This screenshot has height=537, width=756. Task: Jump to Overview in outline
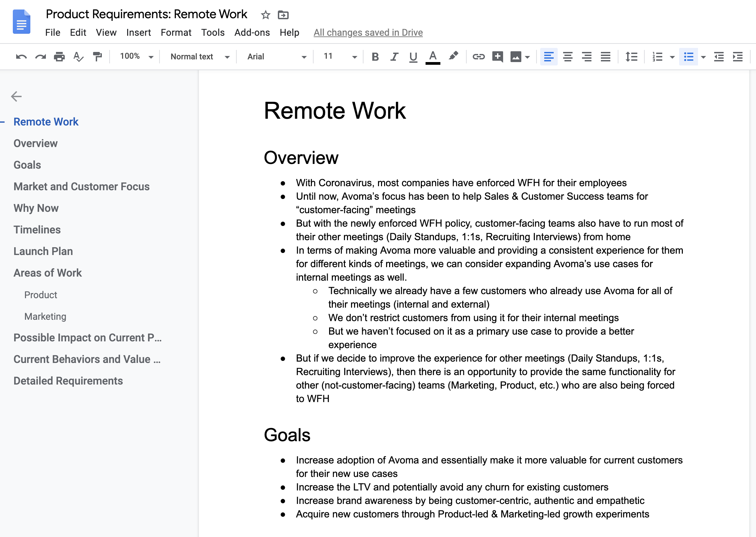(35, 143)
